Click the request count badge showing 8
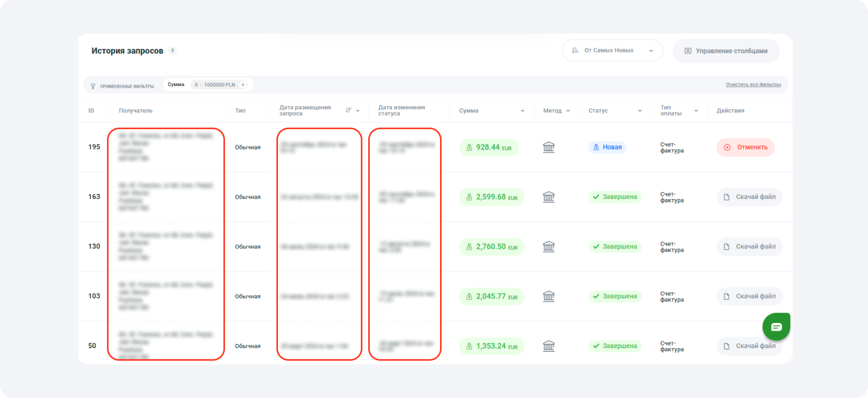Screen dimensions: 868x398 (x=173, y=51)
